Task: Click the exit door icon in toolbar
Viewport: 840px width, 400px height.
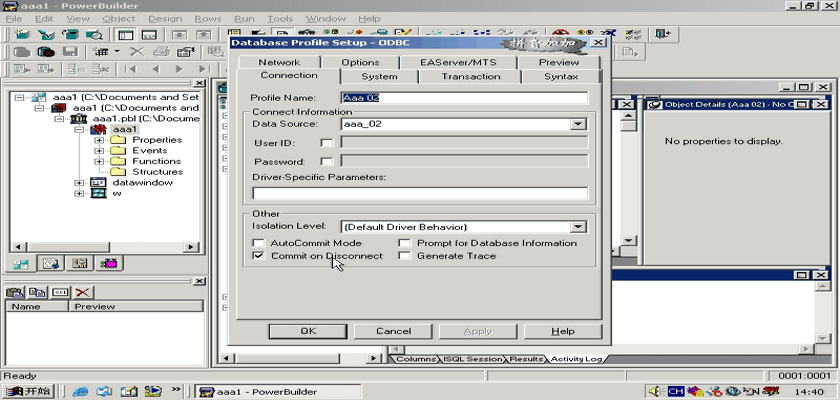Action: tap(663, 34)
